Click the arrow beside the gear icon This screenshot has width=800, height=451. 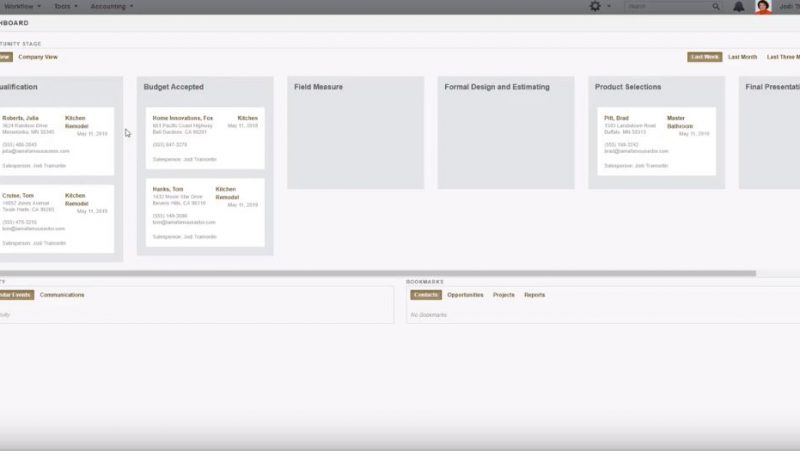609,6
